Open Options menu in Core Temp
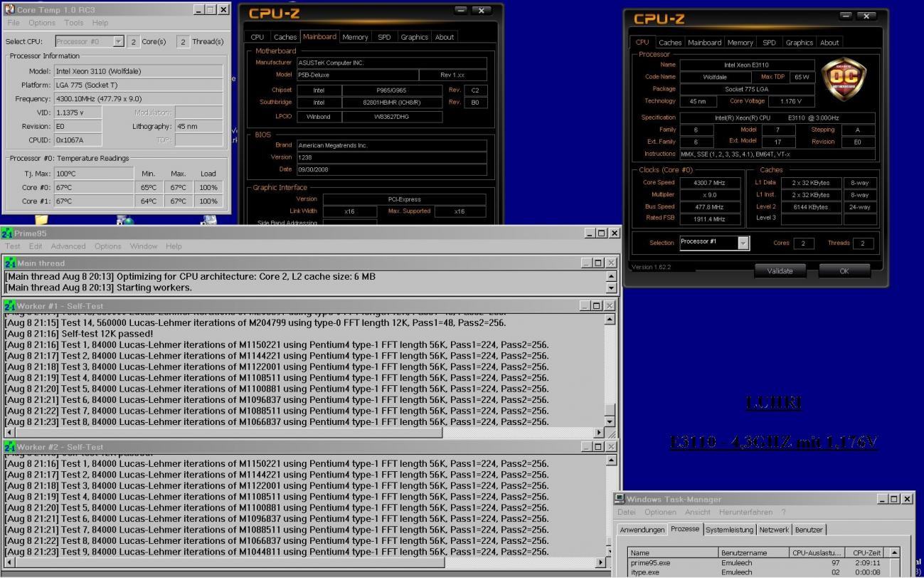The height and width of the screenshot is (578, 924). [42, 23]
